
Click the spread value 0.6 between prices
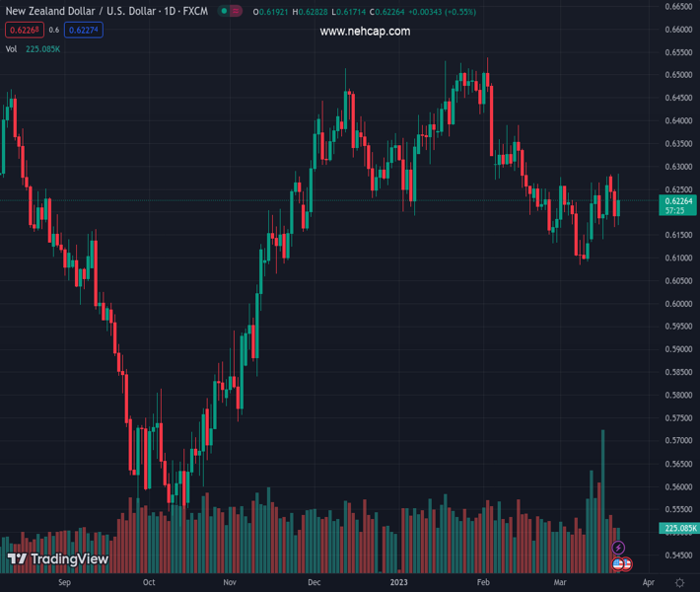(53, 31)
